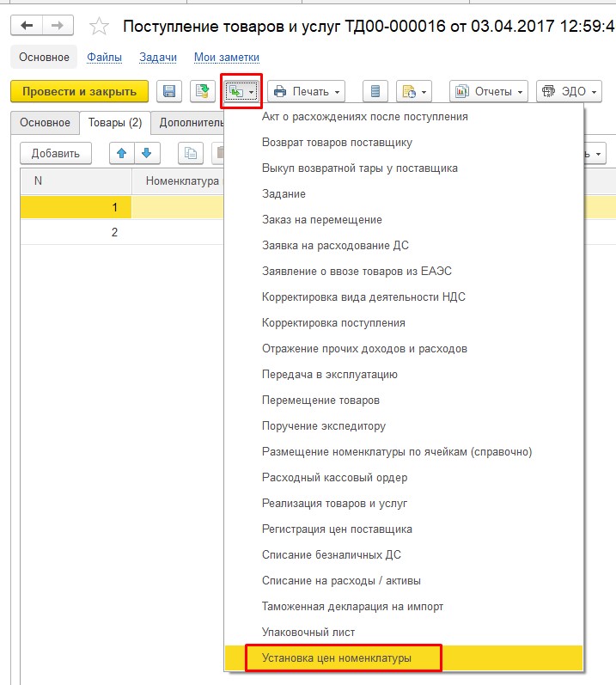Screen dimensions: 616x685
Task: Copy row with the duplicate pages icon
Action: click(x=191, y=153)
